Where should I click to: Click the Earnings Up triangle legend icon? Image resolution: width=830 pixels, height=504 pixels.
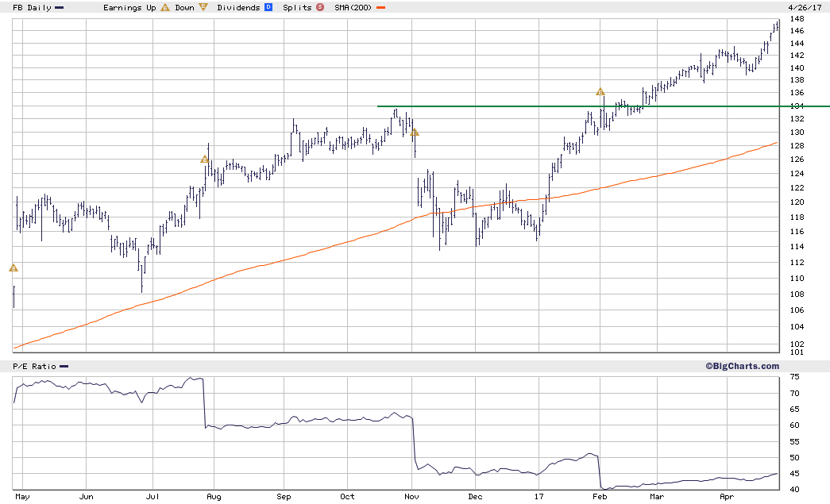tap(165, 7)
